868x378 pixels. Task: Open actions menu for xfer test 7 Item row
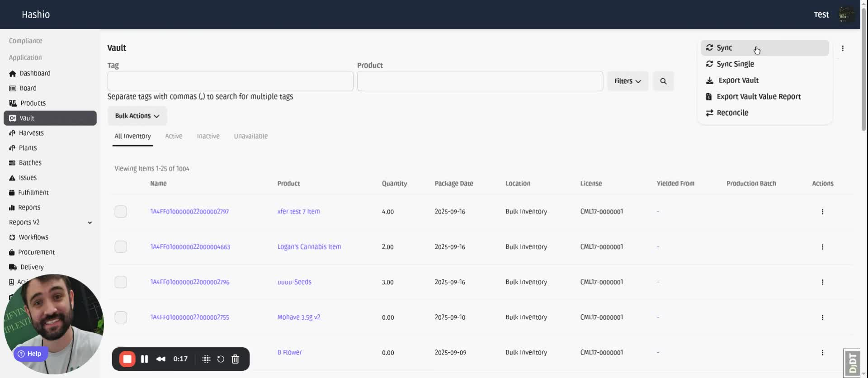click(x=822, y=212)
